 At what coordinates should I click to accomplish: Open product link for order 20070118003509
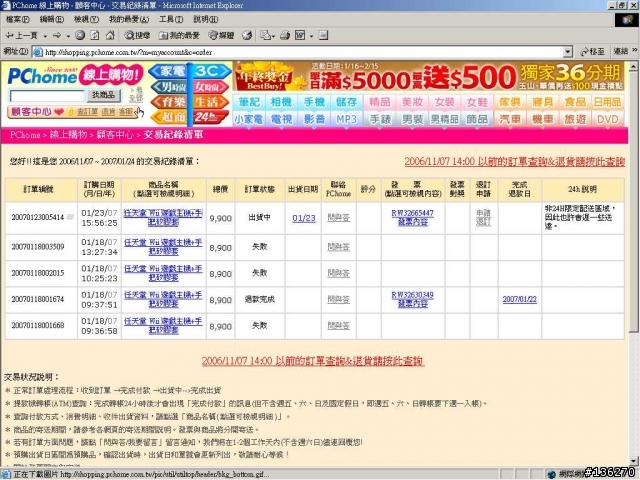coord(163,247)
